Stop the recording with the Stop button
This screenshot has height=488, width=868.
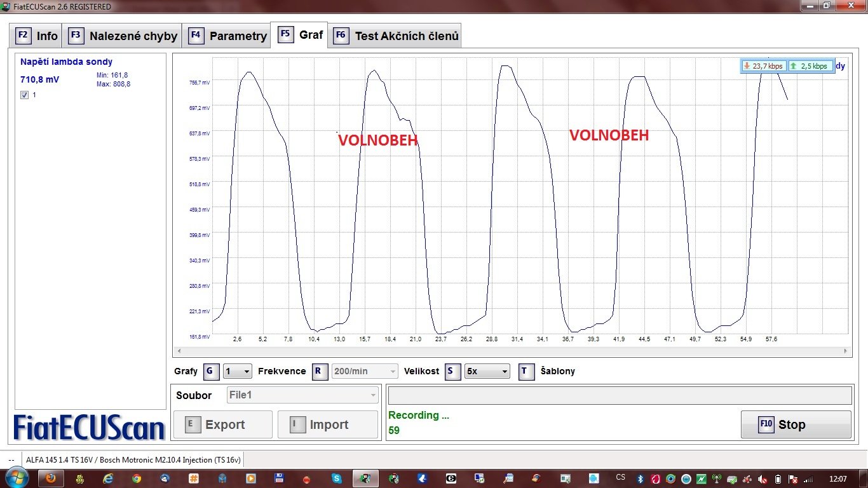(796, 424)
